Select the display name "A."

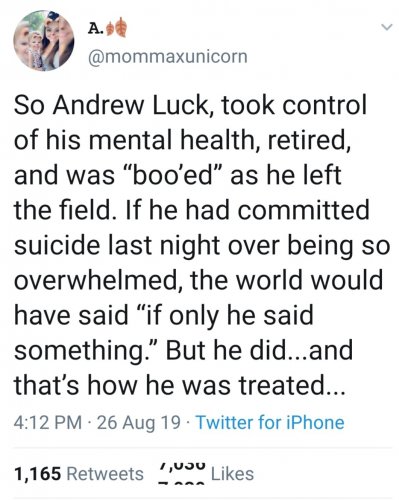[95, 29]
